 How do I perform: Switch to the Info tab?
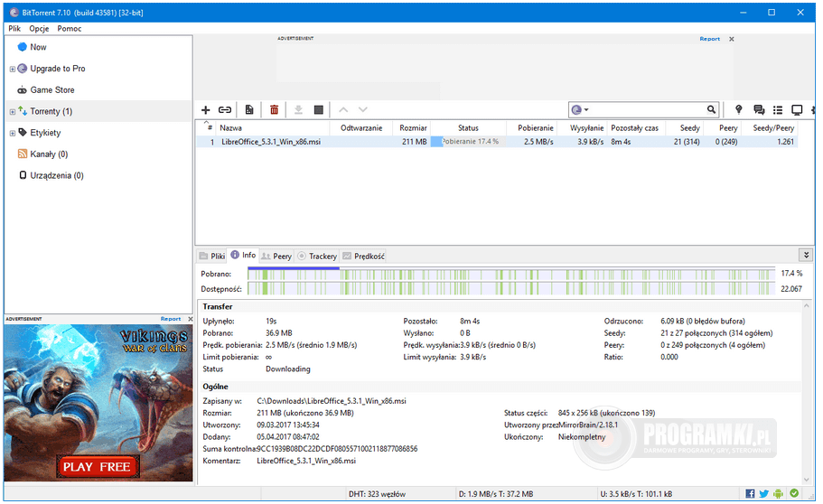click(244, 255)
